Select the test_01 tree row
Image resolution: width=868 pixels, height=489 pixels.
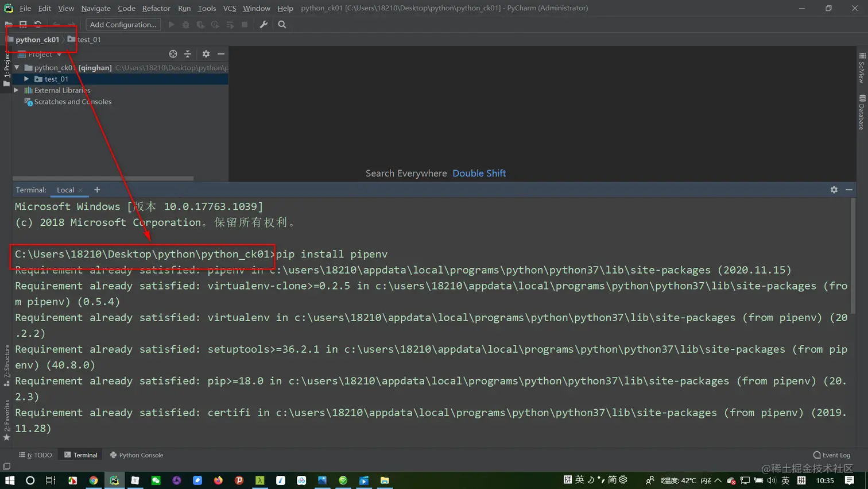point(120,79)
